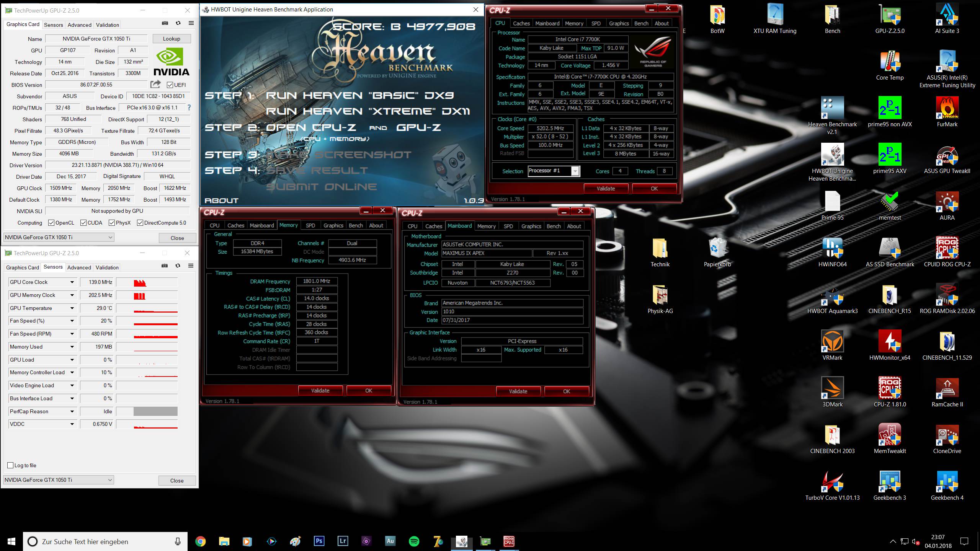The width and height of the screenshot is (980, 551).
Task: Open the Heaven Benchmark v2.1 desktop icon
Action: coord(832,115)
